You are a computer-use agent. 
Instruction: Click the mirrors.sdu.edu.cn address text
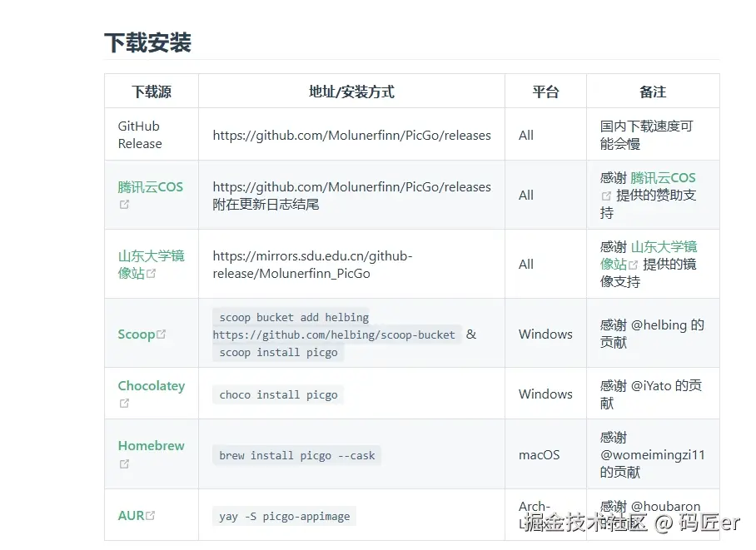coord(312,265)
